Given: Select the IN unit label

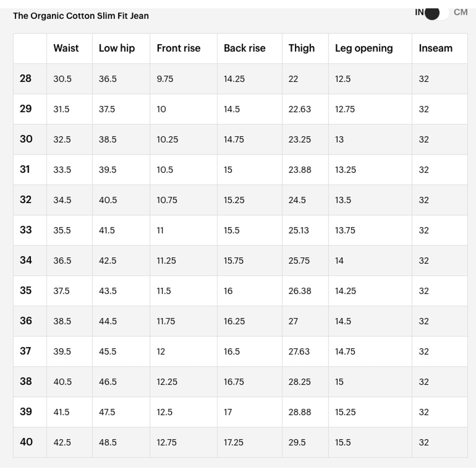Looking at the screenshot, I should (419, 12).
